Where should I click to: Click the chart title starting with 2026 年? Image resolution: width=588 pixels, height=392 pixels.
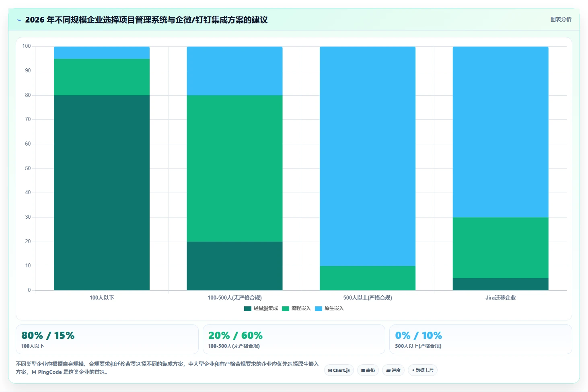coord(146,20)
